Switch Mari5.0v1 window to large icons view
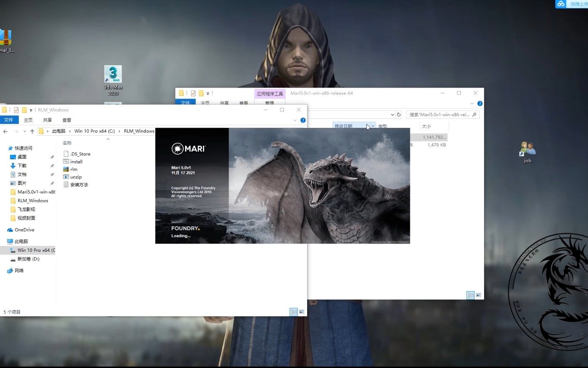Viewport: 588px width, 368px height. (x=478, y=295)
